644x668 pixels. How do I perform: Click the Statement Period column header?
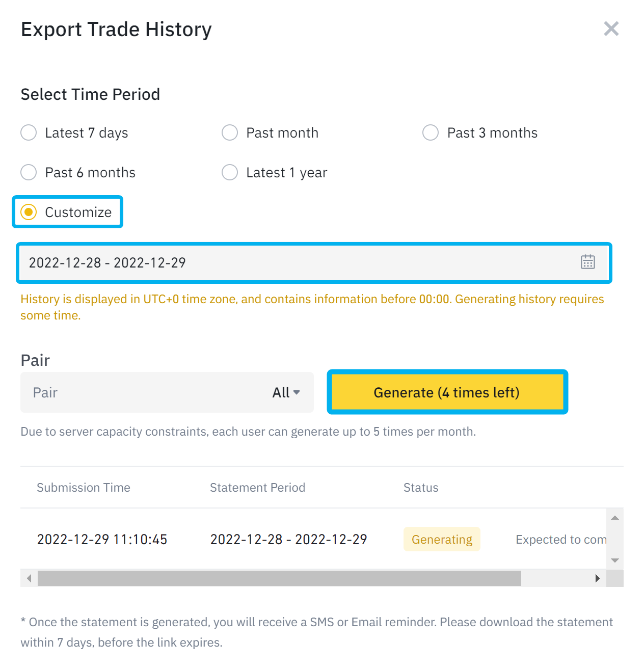[x=257, y=488]
